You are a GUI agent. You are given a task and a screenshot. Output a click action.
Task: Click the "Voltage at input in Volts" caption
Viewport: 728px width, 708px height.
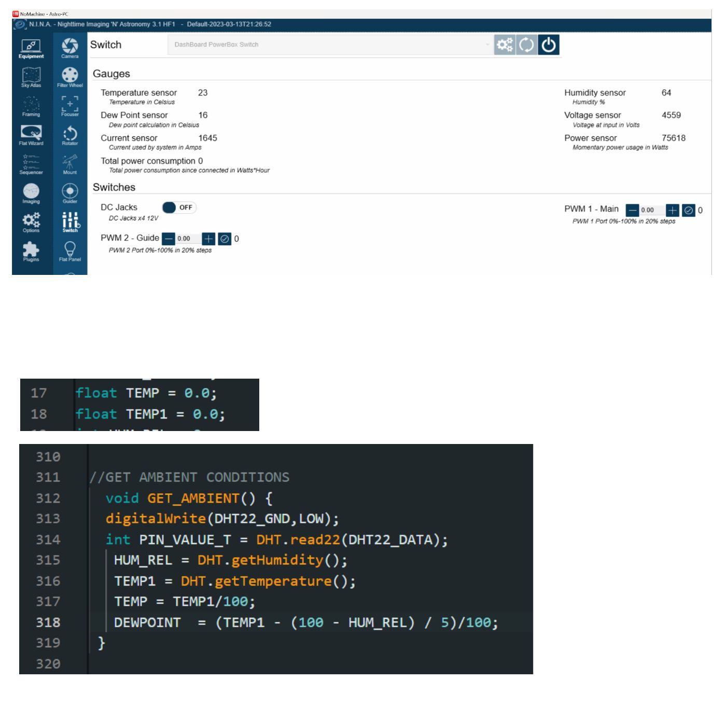pyautogui.click(x=606, y=125)
